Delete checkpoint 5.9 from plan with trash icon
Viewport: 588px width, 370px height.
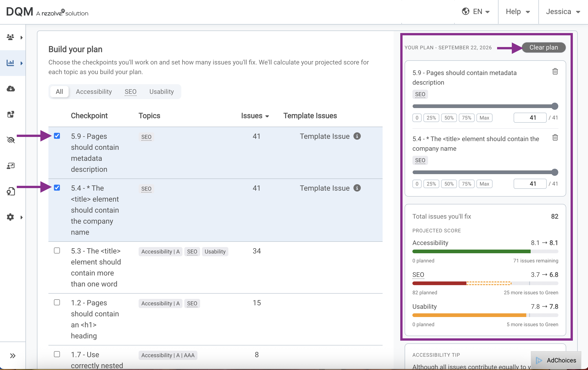[x=555, y=72]
